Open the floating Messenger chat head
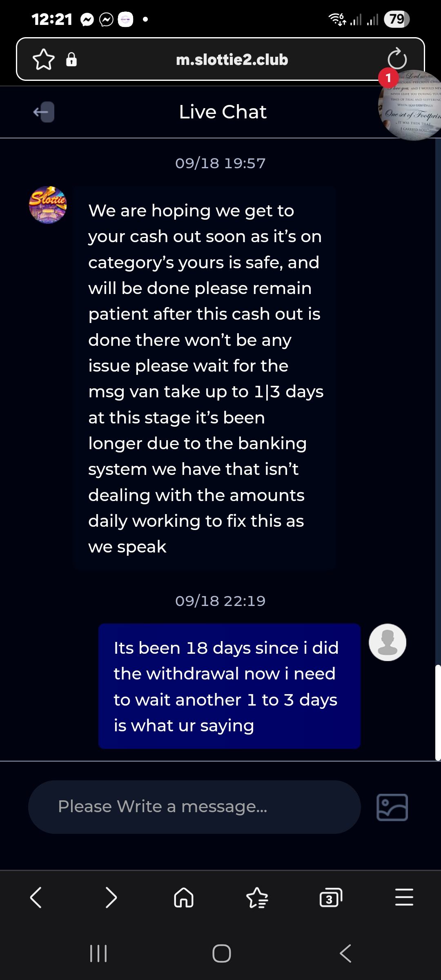The image size is (441, 980). [410, 105]
